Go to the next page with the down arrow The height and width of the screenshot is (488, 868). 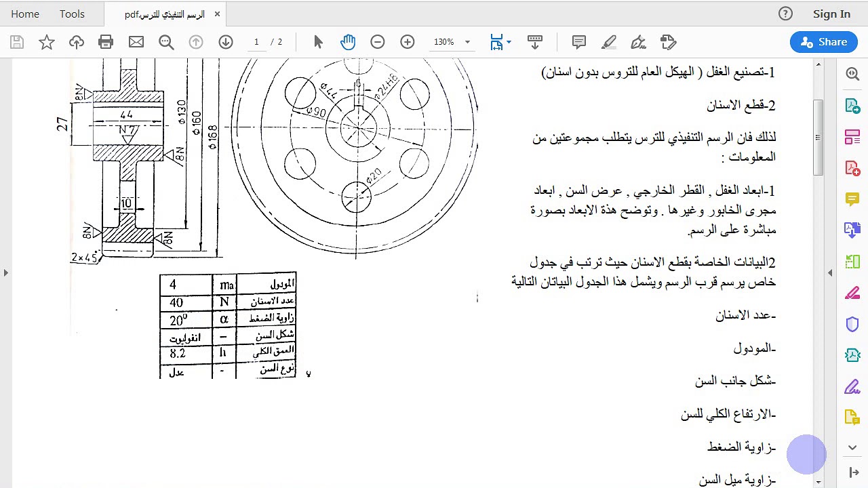pyautogui.click(x=226, y=42)
